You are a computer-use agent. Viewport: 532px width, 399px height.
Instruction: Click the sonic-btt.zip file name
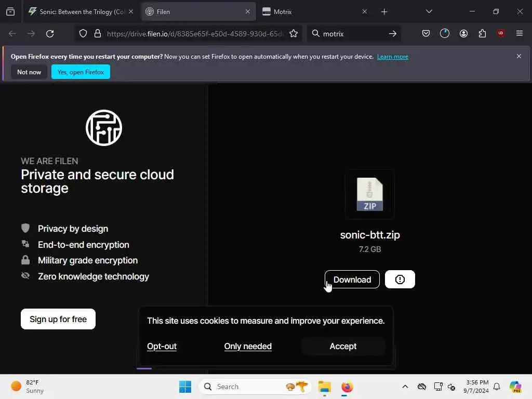coord(370,235)
